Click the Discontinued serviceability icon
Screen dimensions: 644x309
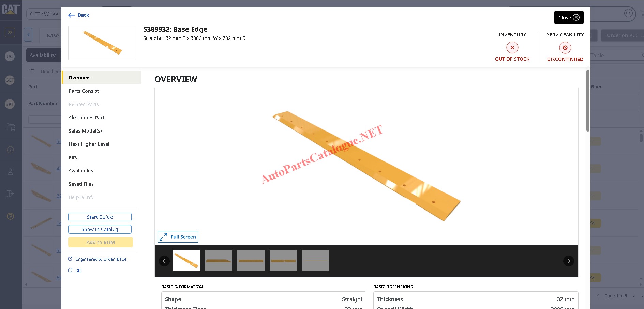565,48
